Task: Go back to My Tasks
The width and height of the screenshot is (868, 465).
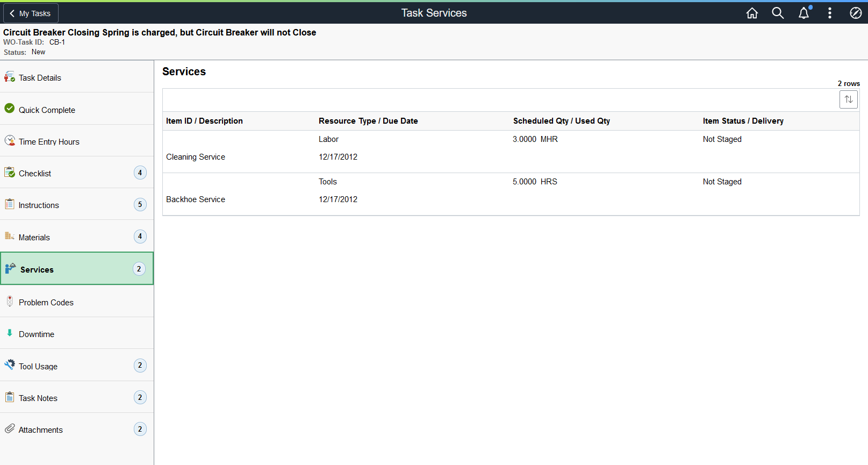Action: [31, 13]
